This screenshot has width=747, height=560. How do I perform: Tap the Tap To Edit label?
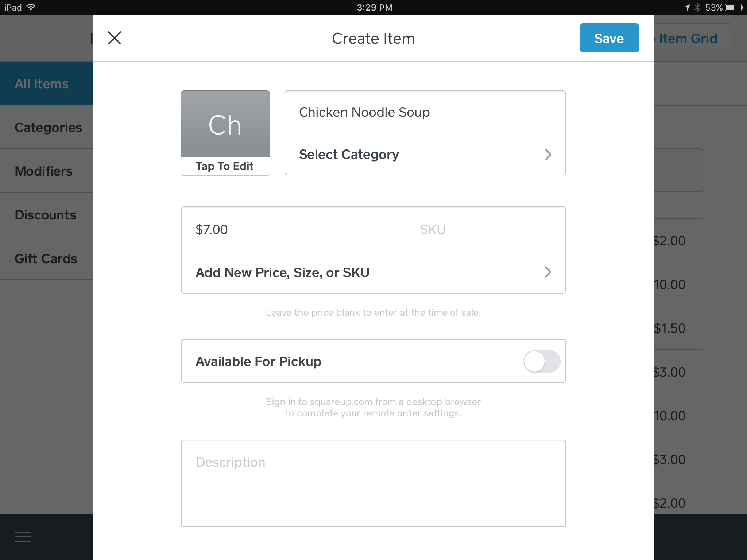[x=225, y=166]
